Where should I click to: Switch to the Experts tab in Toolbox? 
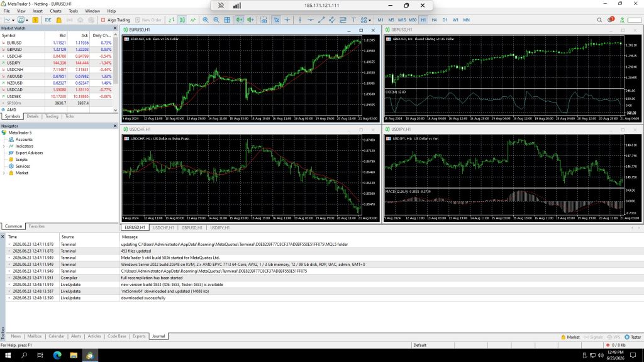(139, 336)
